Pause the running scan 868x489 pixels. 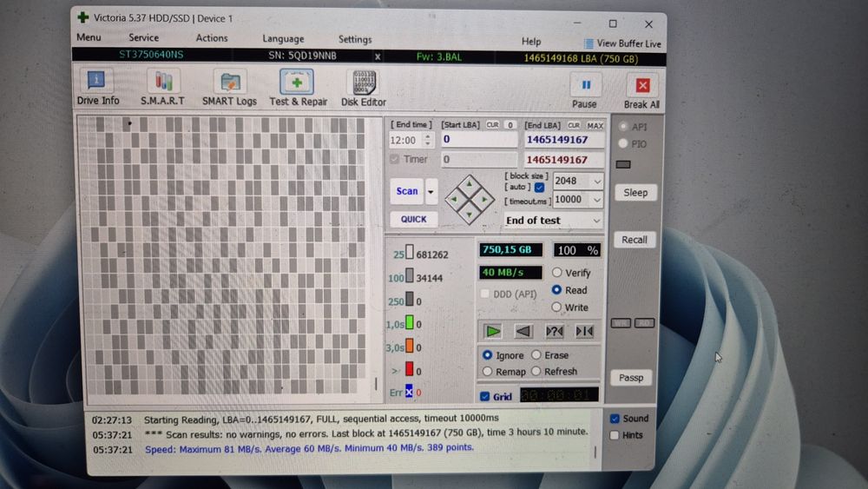pyautogui.click(x=584, y=91)
